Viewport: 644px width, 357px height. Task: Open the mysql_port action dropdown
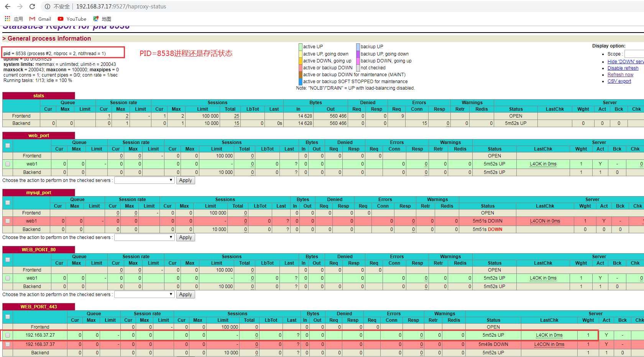[145, 237]
